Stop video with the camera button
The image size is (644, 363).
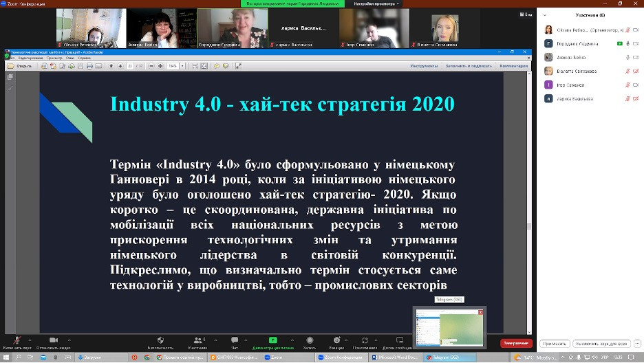click(x=54, y=342)
